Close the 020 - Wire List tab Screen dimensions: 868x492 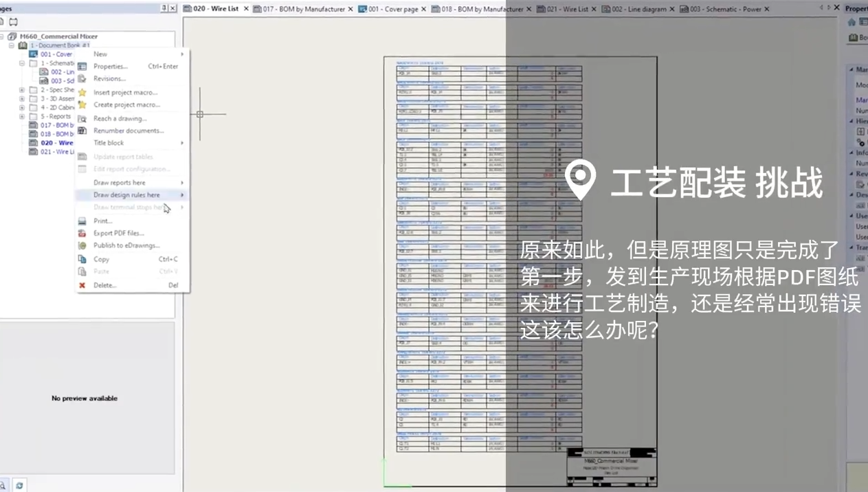click(246, 9)
